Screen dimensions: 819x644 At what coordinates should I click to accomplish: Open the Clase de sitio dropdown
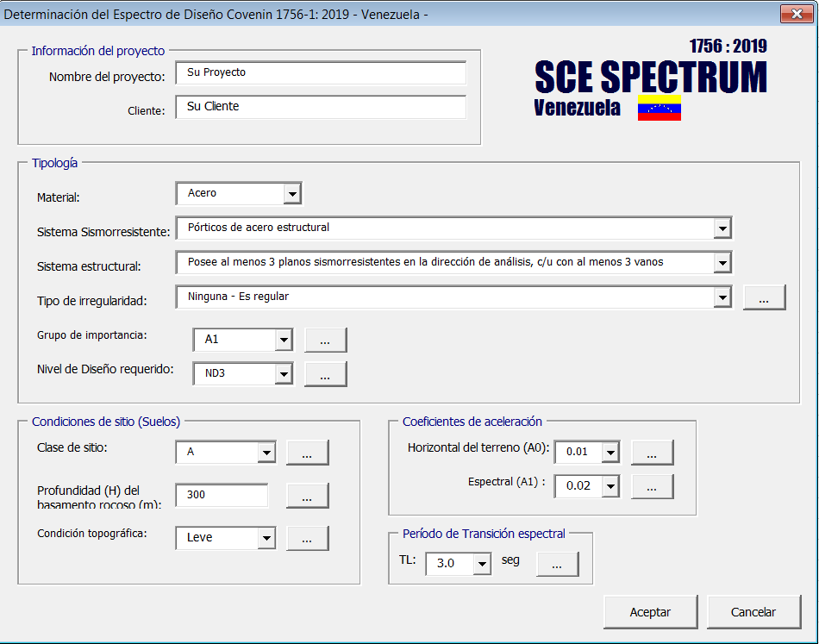click(x=266, y=453)
